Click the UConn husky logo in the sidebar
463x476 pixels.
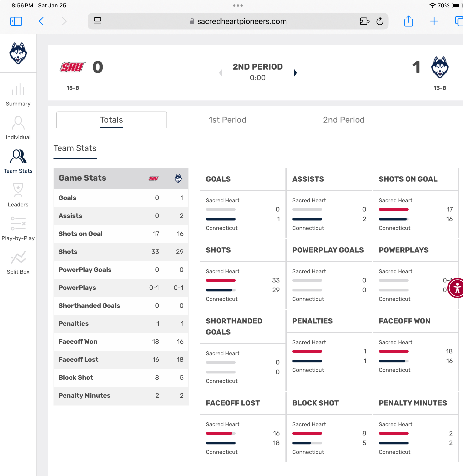(18, 53)
